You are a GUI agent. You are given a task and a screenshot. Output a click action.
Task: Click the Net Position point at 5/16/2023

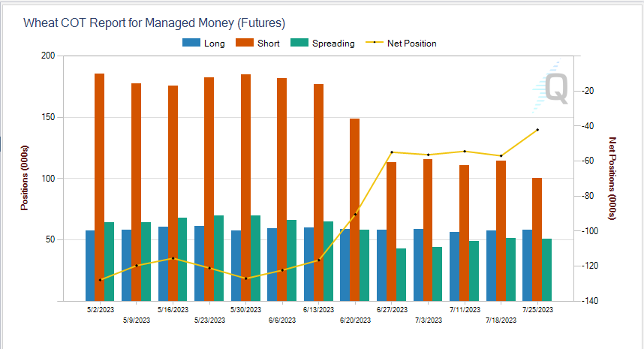(x=173, y=258)
